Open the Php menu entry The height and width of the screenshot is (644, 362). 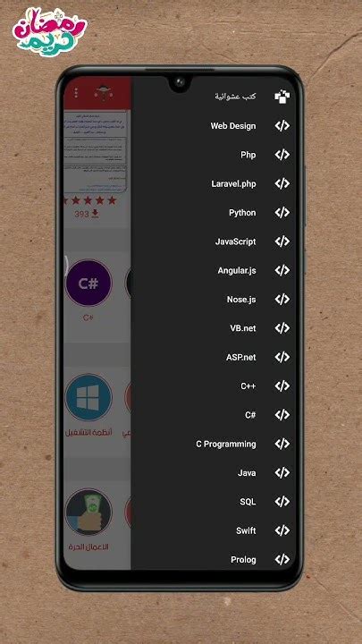point(248,155)
